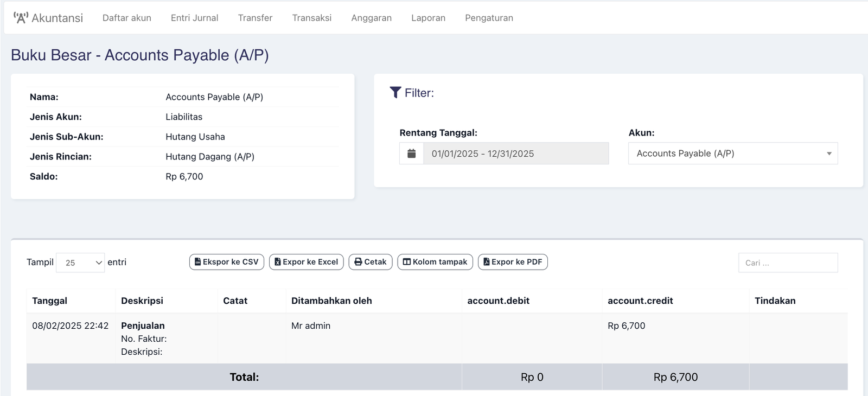The width and height of the screenshot is (868, 396).
Task: Click the columns icon on Kolom tampak
Action: (406, 262)
